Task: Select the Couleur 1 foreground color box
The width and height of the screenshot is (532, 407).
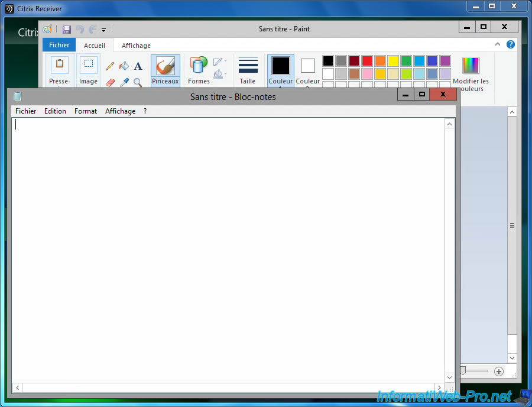Action: 281,70
